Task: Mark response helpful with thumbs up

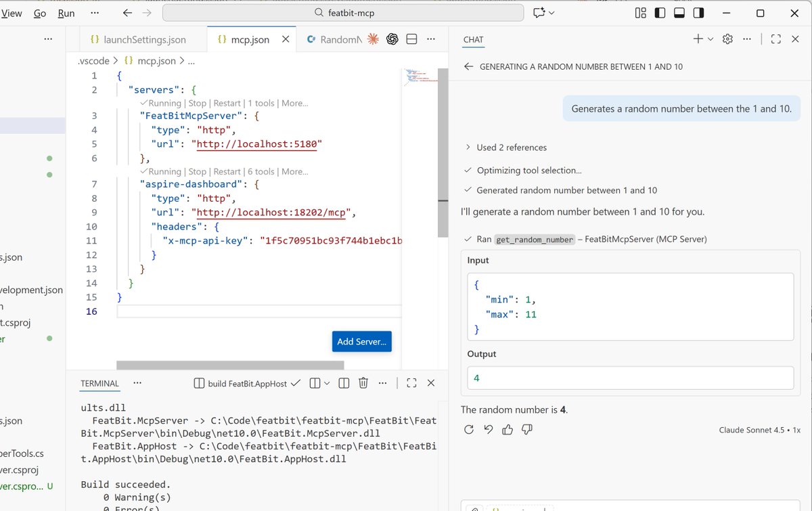Action: click(x=508, y=430)
